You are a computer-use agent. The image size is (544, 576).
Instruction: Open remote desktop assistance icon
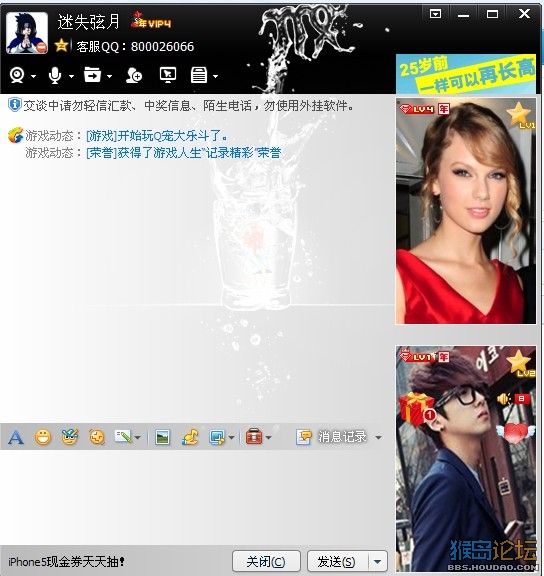[168, 75]
